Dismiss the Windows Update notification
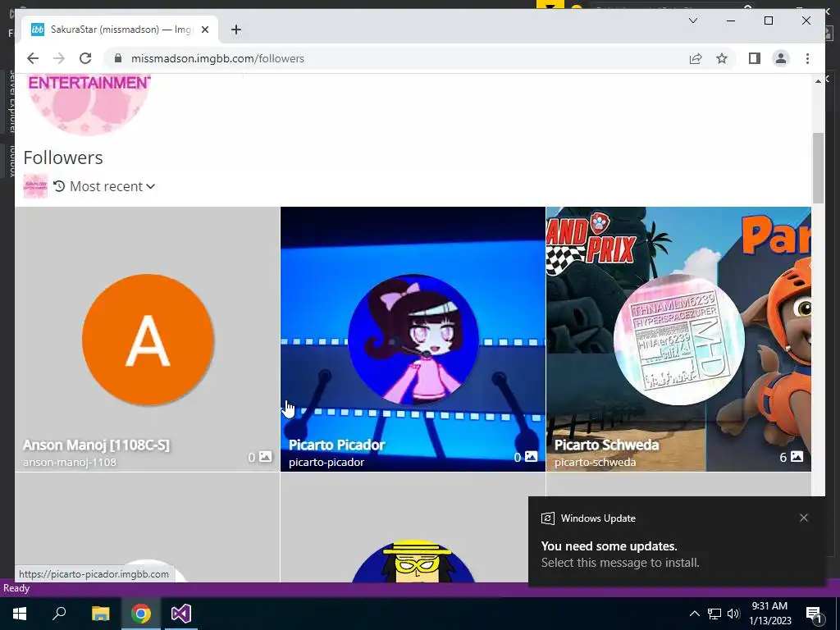This screenshot has width=840, height=630. (804, 518)
